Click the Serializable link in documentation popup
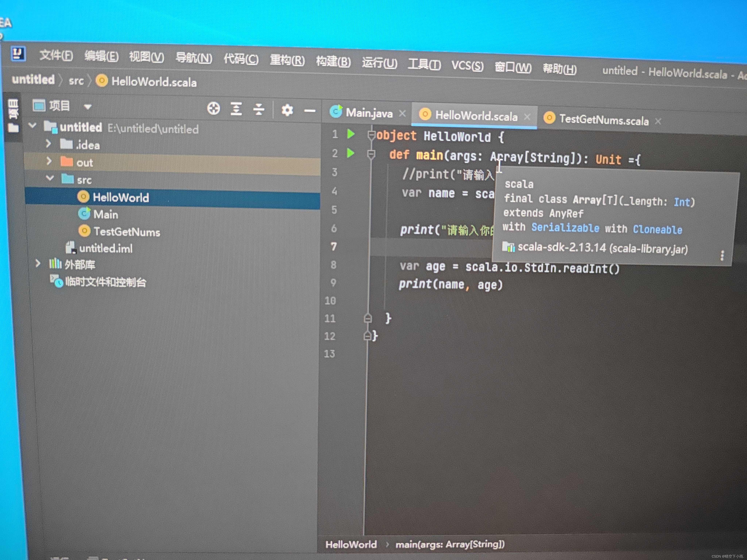747x560 pixels. point(565,228)
